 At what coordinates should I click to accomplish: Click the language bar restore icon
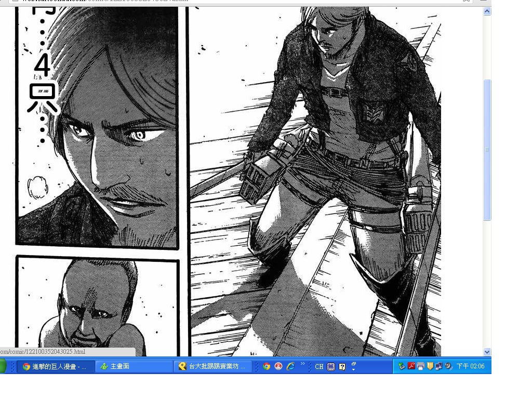[x=353, y=364]
